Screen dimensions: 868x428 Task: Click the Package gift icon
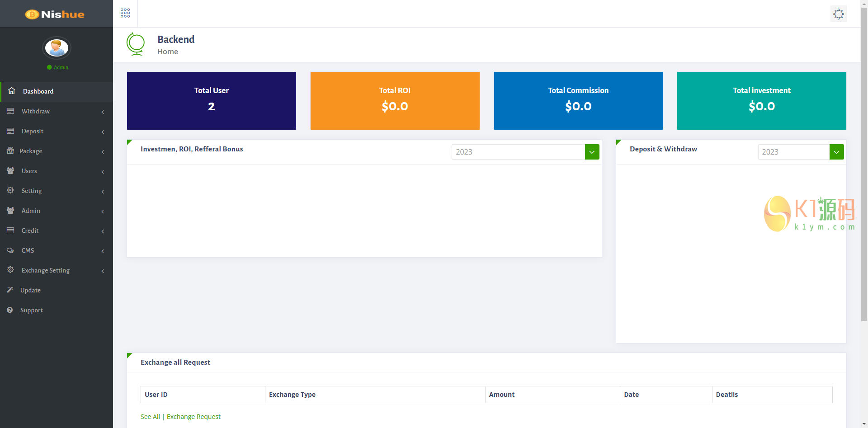click(10, 151)
